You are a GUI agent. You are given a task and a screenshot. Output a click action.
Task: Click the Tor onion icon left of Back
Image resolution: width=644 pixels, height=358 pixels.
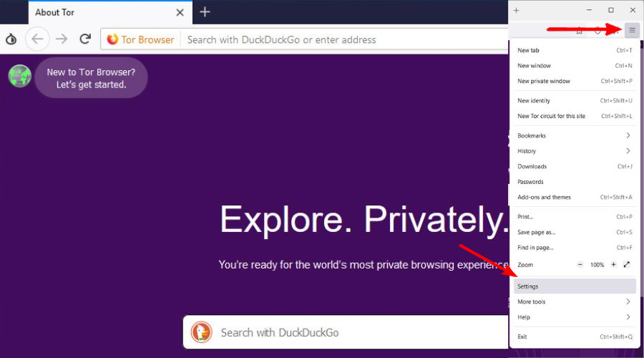(11, 39)
